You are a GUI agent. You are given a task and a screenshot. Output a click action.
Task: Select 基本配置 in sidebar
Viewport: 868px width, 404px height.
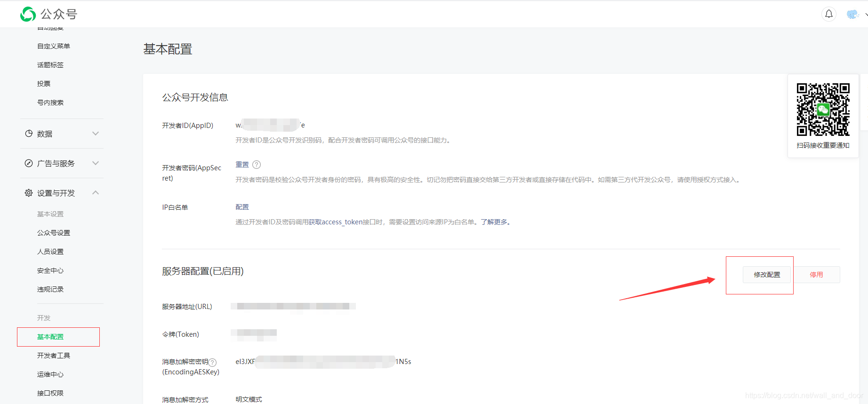(x=50, y=337)
